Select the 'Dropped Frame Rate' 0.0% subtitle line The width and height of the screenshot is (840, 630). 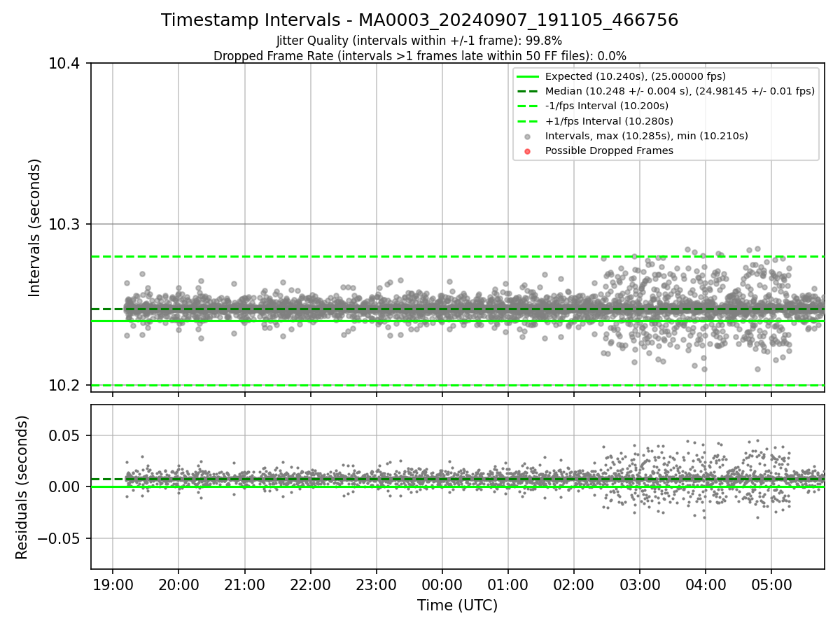pos(419,55)
